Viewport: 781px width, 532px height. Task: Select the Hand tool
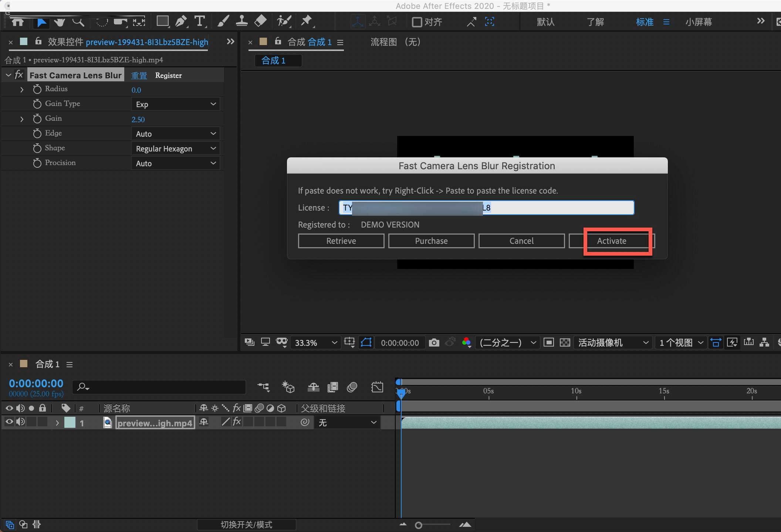(59, 22)
